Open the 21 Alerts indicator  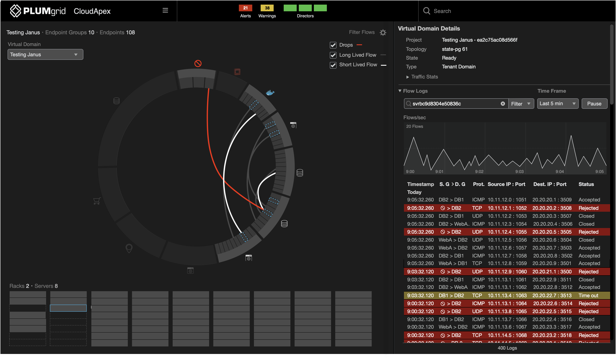pyautogui.click(x=245, y=8)
